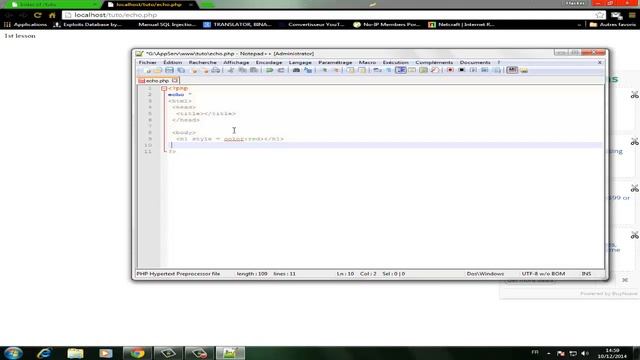Close the echo.php document tab
640x360 pixels.
coord(175,80)
